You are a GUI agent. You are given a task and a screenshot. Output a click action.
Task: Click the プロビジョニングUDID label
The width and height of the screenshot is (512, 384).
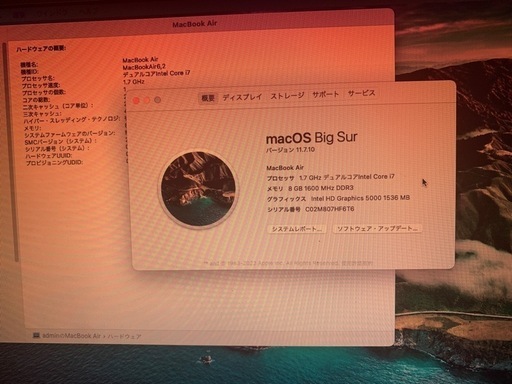tap(54, 163)
